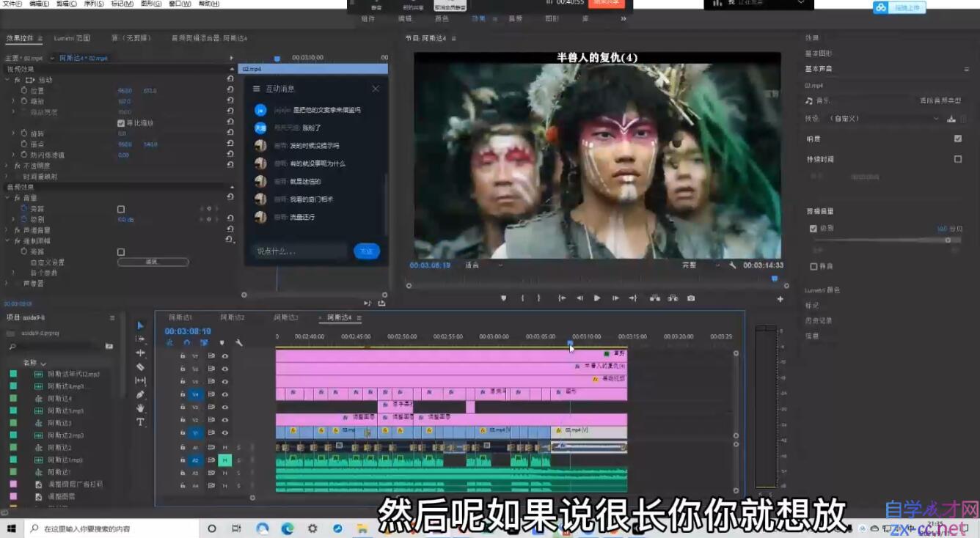
Task: Select the Selection arrow tool
Action: 140,325
